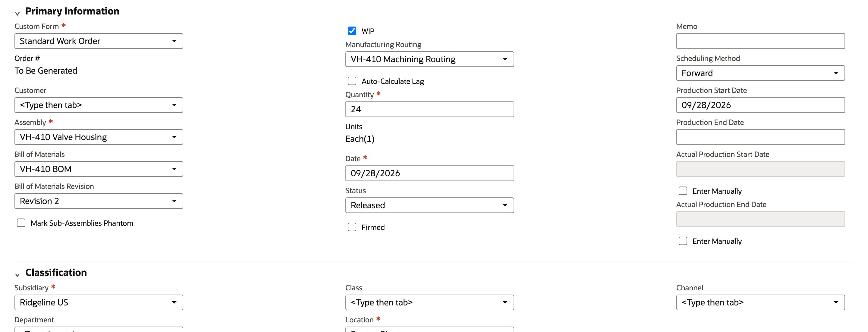Collapse the Primary Information section
The image size is (868, 332).
[17, 14]
